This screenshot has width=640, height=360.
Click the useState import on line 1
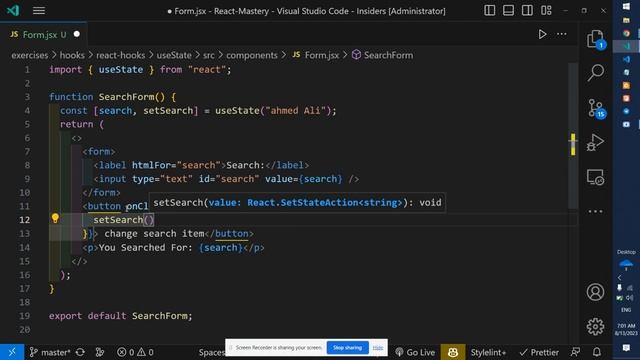coord(121,70)
